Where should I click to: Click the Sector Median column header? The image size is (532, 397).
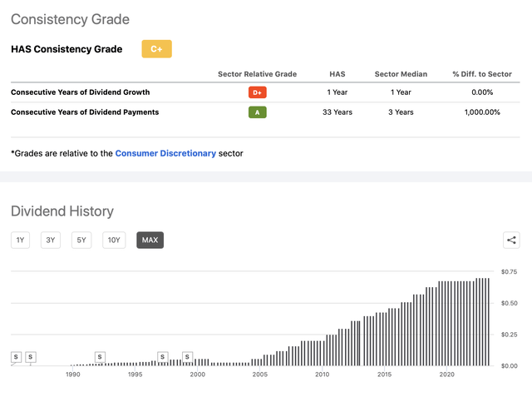[401, 74]
